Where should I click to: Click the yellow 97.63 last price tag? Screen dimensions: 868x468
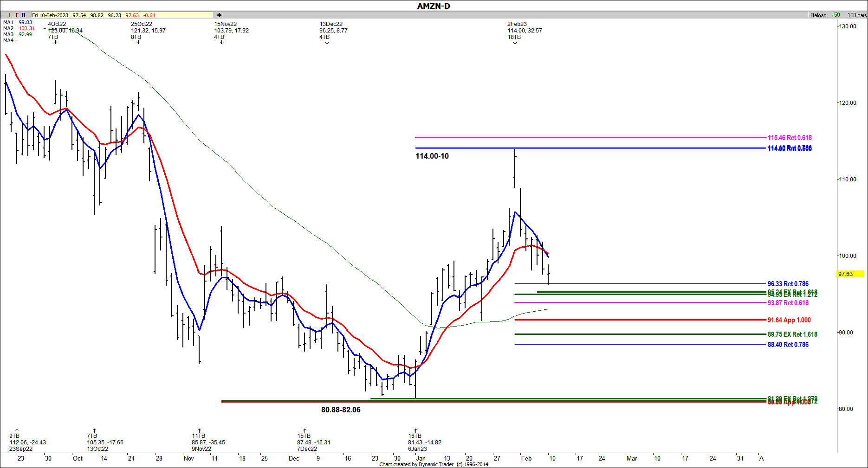coord(851,274)
